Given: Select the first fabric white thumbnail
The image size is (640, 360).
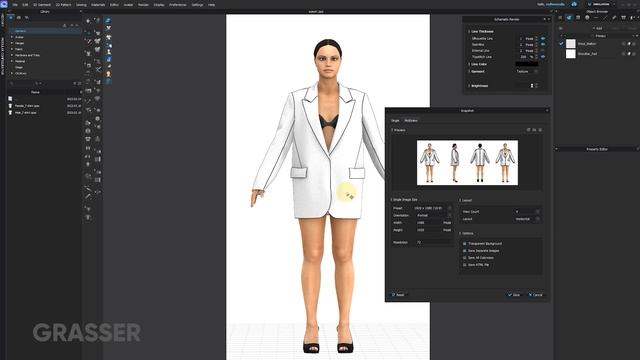Looking at the screenshot, I should pos(571,43).
